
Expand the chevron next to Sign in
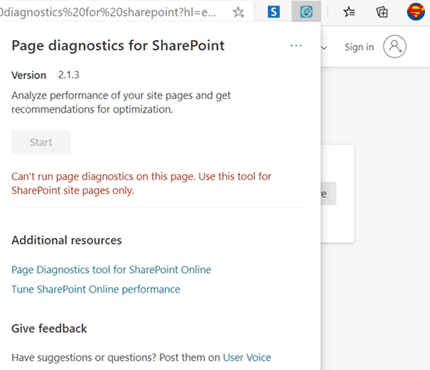(x=324, y=48)
